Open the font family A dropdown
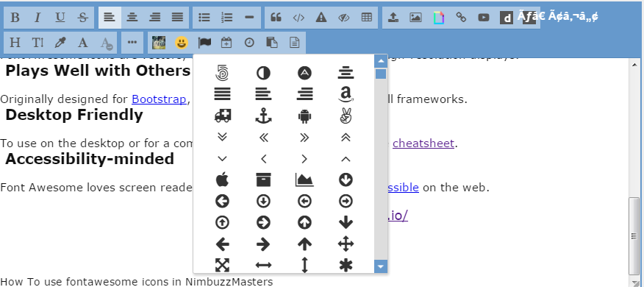The image size is (644, 287). (83, 43)
